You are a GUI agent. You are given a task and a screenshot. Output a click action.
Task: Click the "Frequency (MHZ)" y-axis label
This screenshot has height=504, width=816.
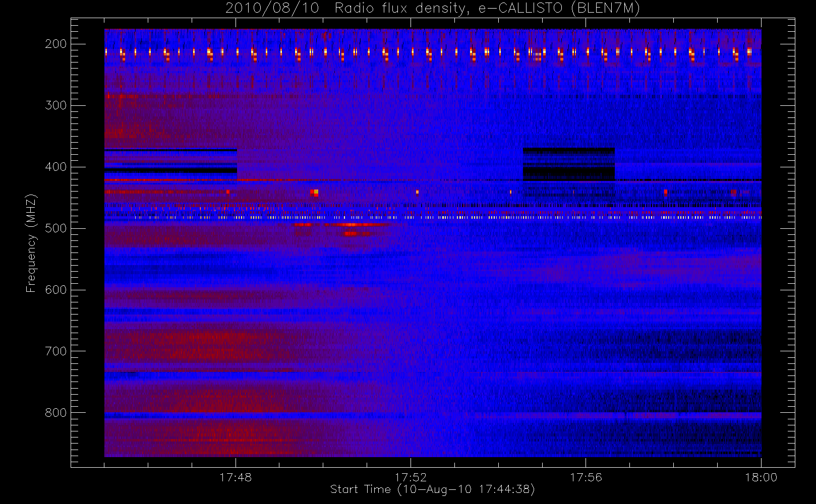(x=31, y=243)
